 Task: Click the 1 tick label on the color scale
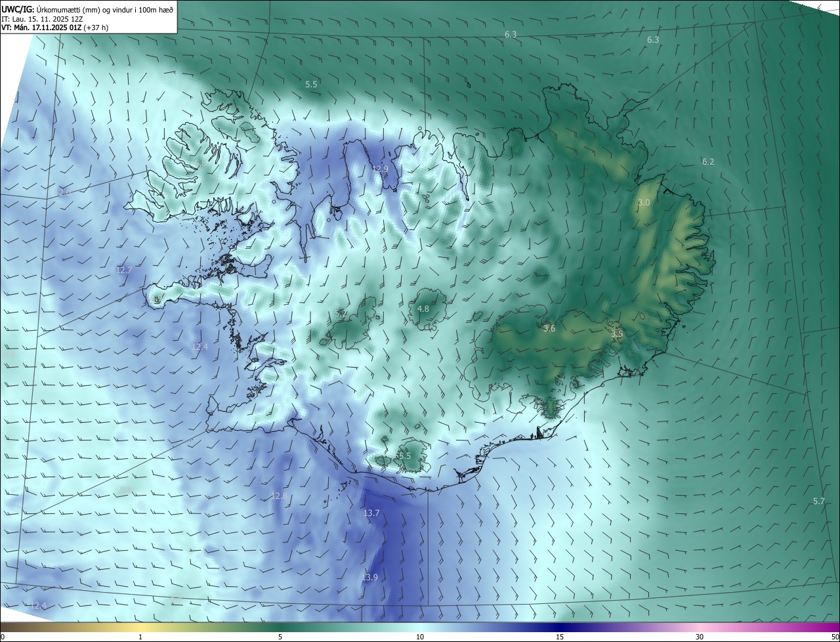pos(140,637)
